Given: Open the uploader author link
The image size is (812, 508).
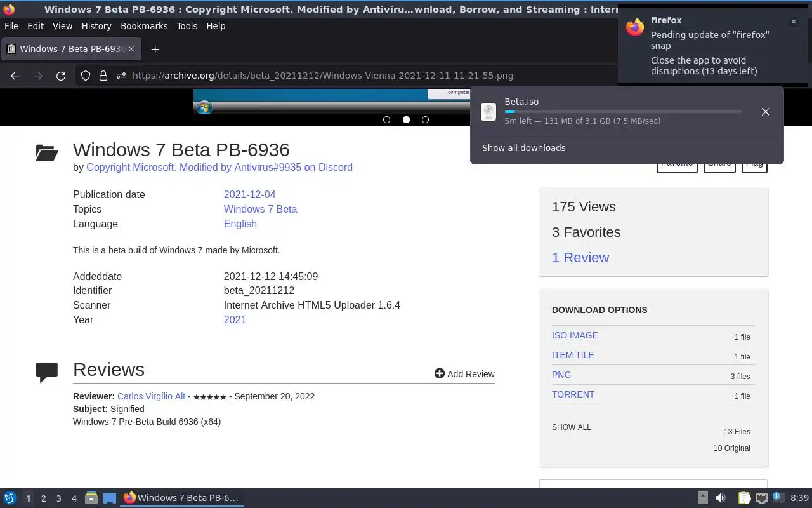Looking at the screenshot, I should (219, 168).
